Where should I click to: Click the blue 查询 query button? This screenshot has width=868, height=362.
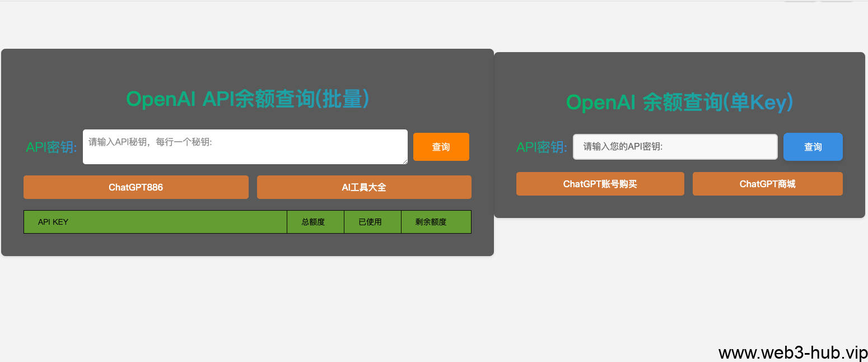coord(813,146)
